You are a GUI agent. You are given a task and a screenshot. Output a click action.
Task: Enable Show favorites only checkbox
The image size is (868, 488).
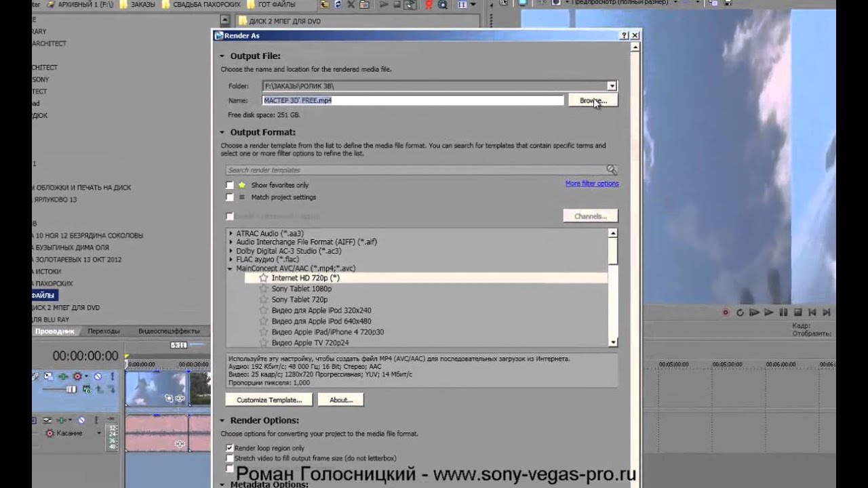[229, 185]
